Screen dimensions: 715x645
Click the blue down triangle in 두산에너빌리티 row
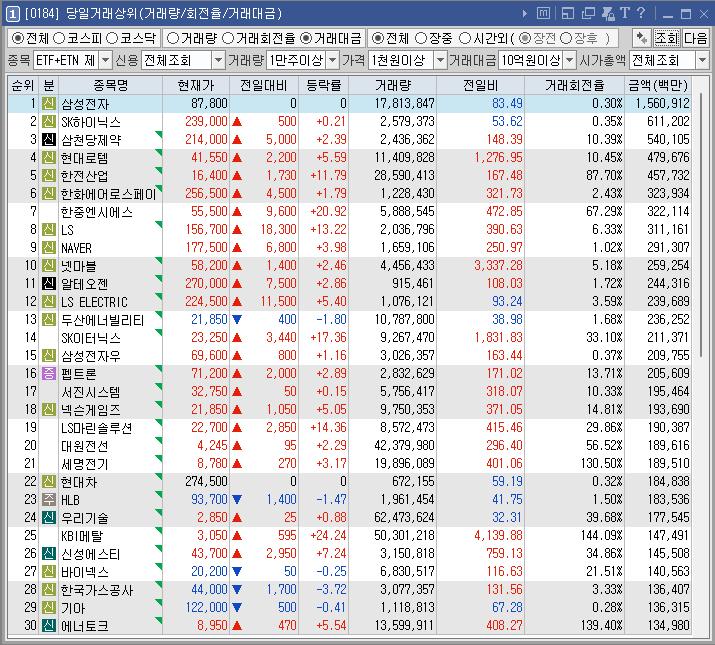pos(237,320)
